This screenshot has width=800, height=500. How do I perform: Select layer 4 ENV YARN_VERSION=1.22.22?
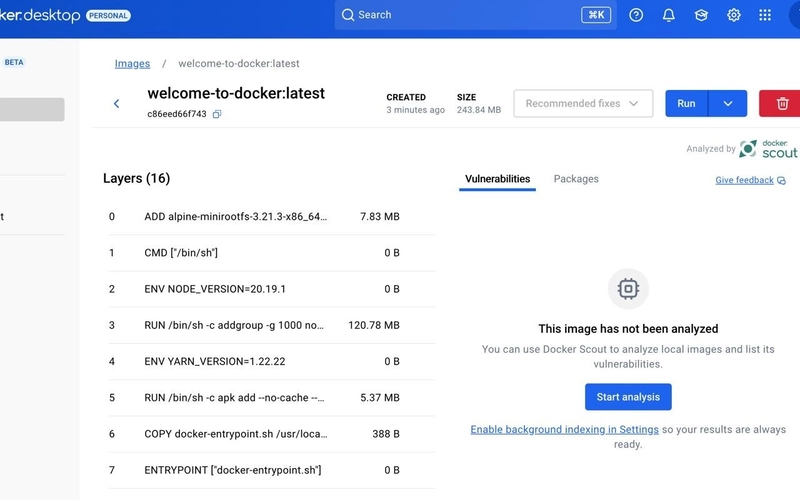[x=271, y=362]
